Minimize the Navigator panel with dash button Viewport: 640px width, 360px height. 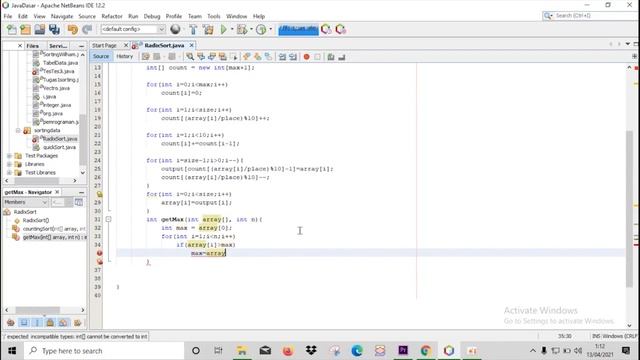pos(81,192)
